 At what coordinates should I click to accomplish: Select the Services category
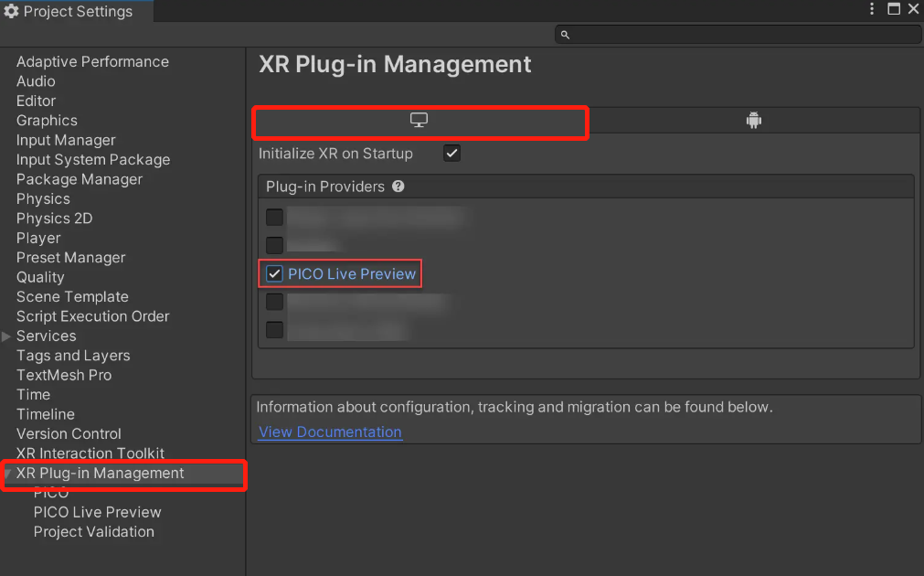(x=46, y=336)
